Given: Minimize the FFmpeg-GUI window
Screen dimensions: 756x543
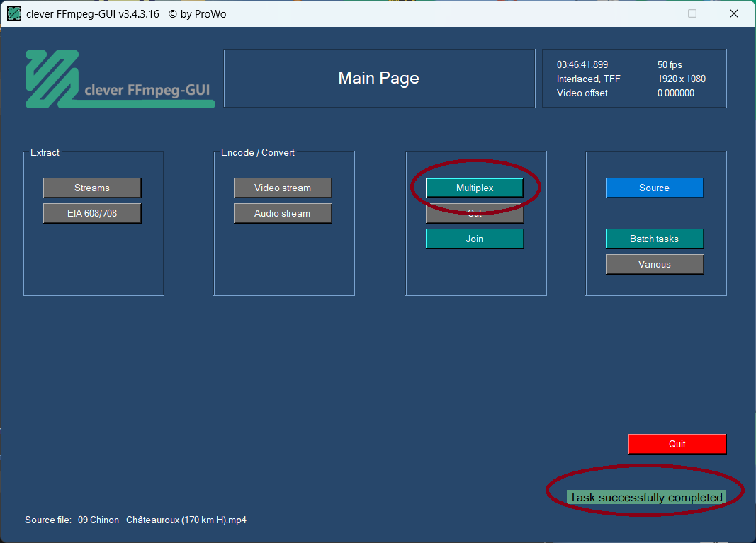Looking at the screenshot, I should tap(651, 13).
